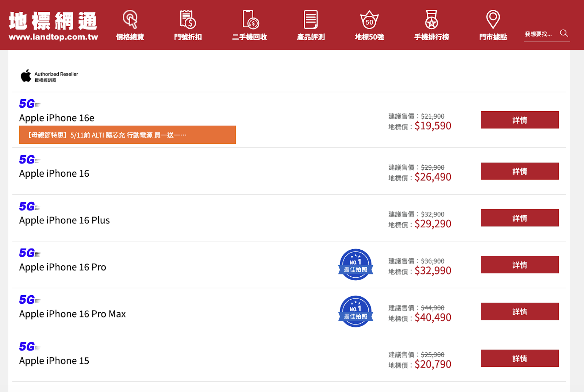
Task: Click the search magnifier icon
Action: click(x=564, y=33)
